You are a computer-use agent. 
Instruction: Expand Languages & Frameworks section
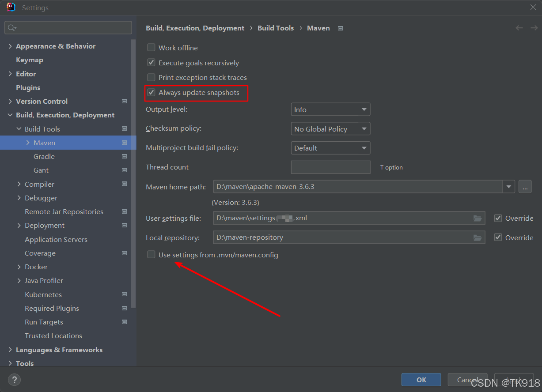coord(10,350)
